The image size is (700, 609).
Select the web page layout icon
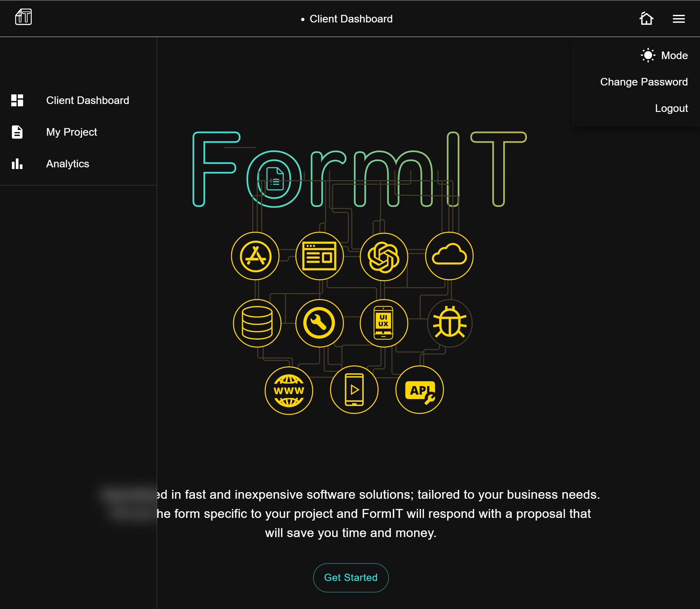(x=320, y=256)
